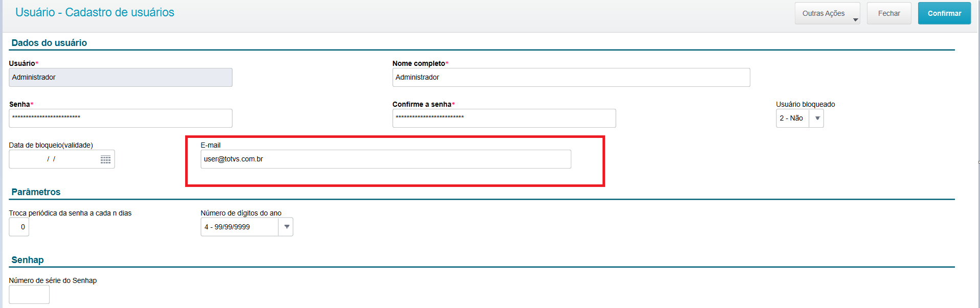The image size is (980, 308).
Task: Click the Confirmar button
Action: [944, 13]
